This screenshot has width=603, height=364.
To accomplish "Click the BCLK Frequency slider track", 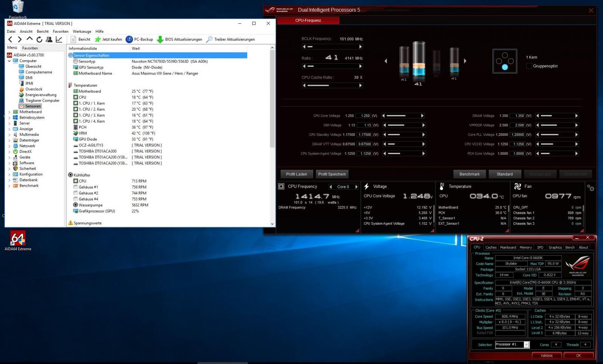I will tap(332, 47).
